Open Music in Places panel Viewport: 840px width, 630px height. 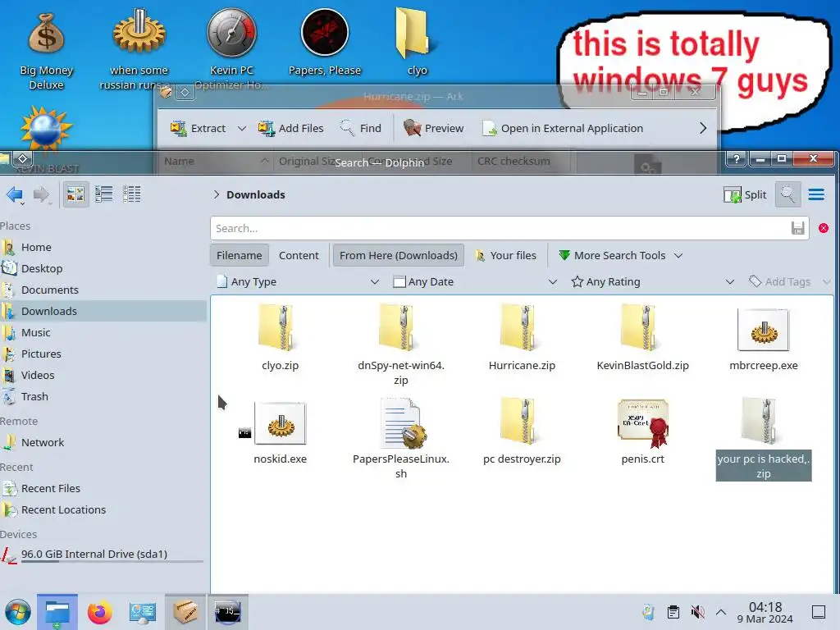103,333
